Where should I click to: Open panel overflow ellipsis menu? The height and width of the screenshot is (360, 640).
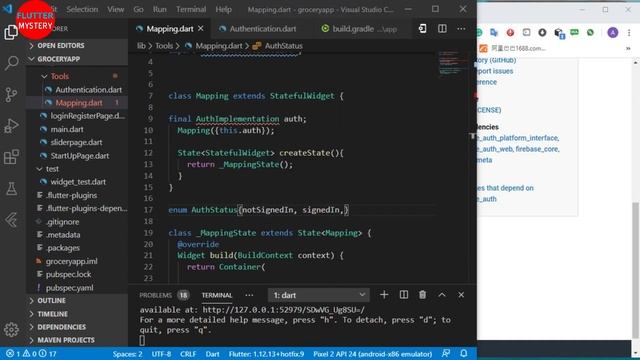click(x=249, y=295)
